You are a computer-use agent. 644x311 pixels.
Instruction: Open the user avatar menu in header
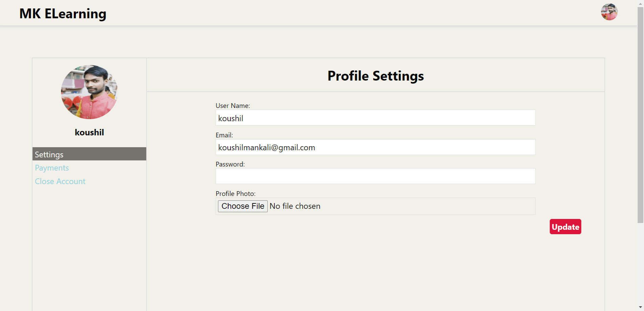coord(609,12)
